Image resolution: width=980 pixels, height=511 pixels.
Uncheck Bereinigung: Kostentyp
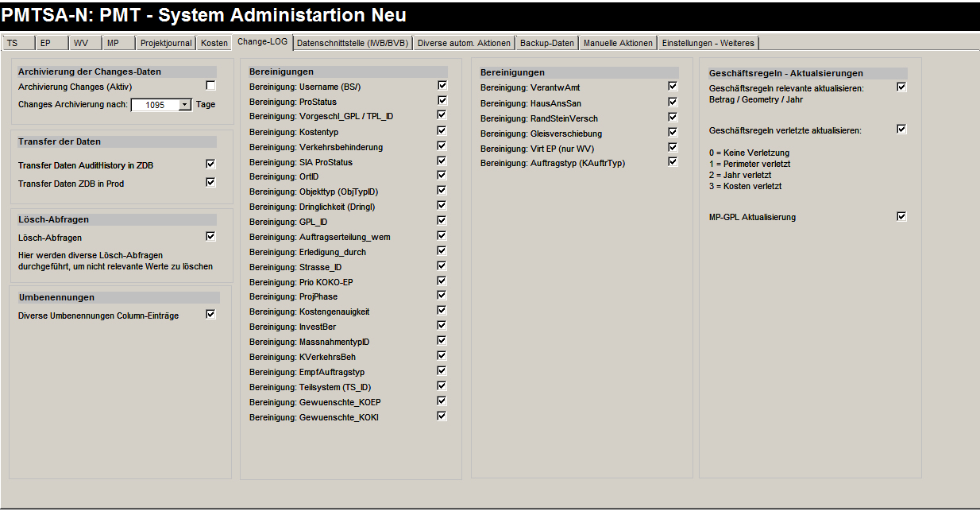point(442,131)
